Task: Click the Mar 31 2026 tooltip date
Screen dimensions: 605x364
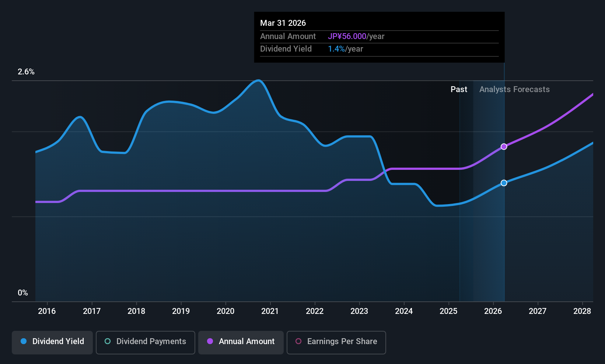Action: click(x=283, y=23)
